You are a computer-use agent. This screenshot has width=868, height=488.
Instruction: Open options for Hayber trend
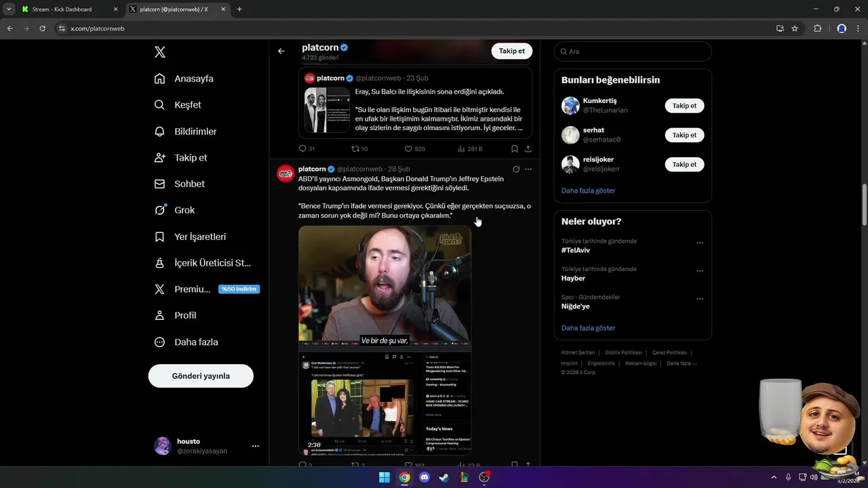pyautogui.click(x=700, y=270)
